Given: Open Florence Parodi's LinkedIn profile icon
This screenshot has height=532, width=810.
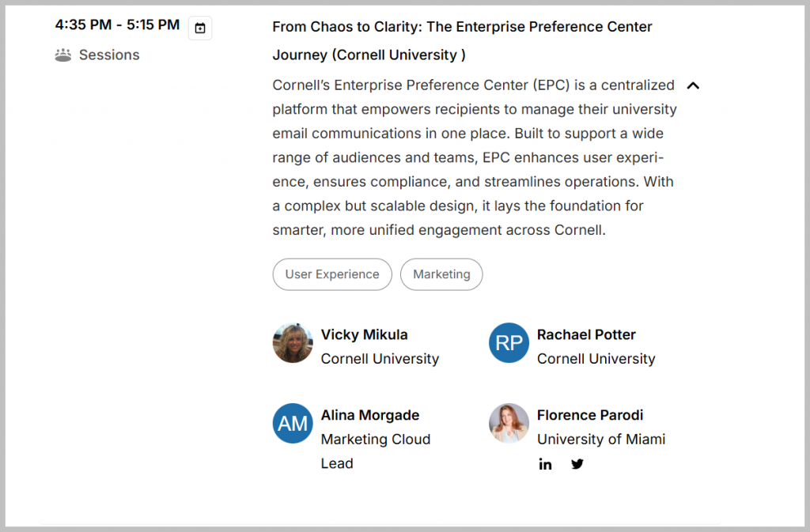Looking at the screenshot, I should pyautogui.click(x=545, y=464).
